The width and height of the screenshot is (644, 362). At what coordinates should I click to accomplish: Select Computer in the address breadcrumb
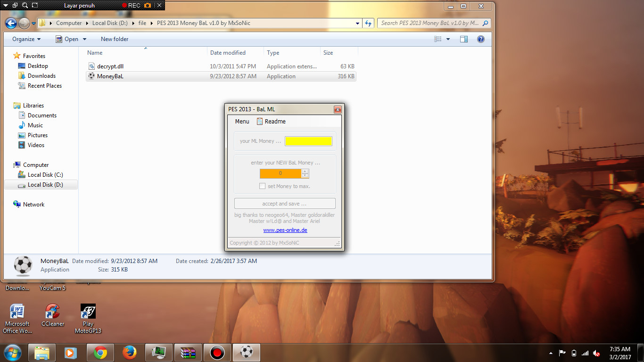coord(69,23)
